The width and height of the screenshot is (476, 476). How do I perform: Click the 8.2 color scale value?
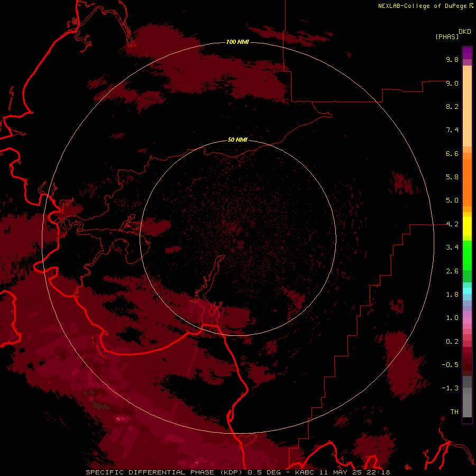452,106
